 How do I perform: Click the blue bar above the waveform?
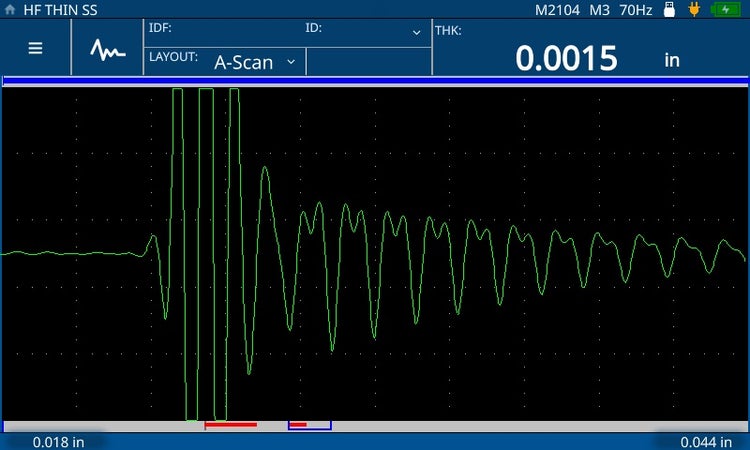375,79
